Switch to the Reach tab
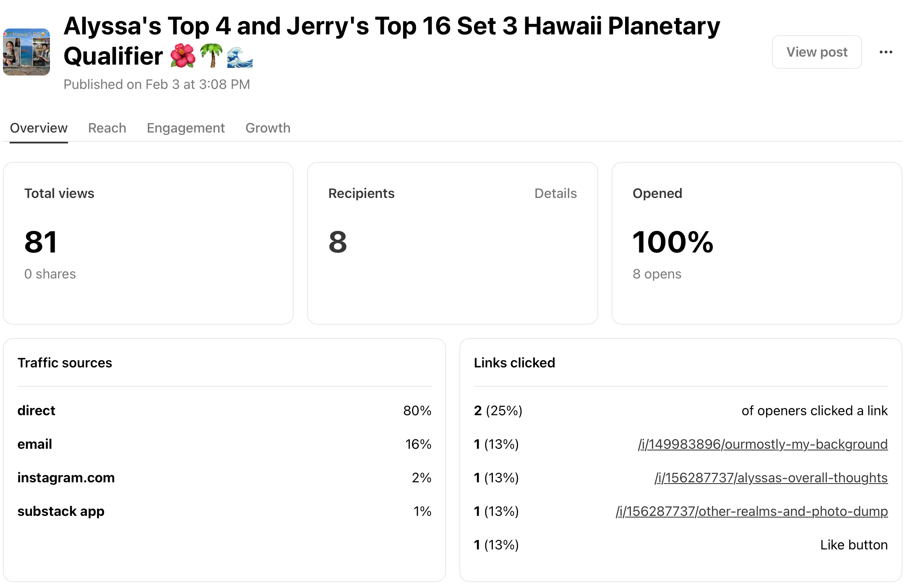 coord(107,128)
